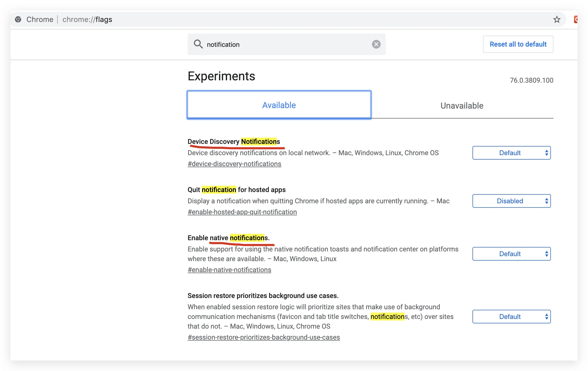Clear the flags search with X icon
588x371 pixels.
pos(376,44)
